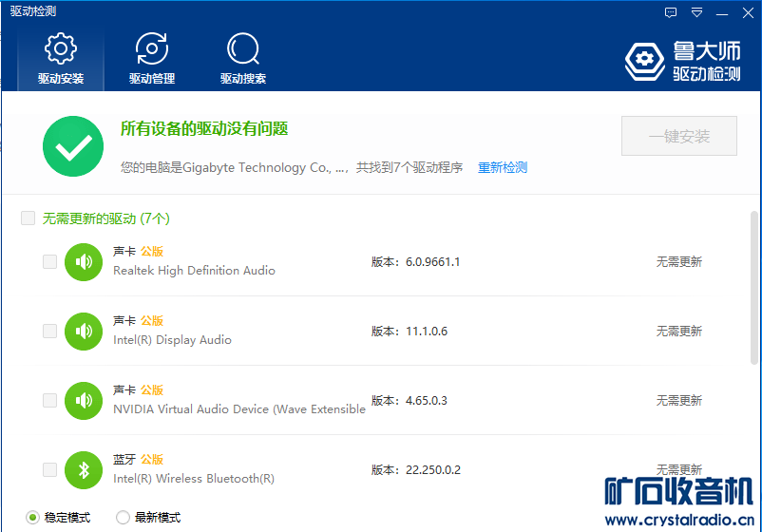Click the feedback chat icon in title bar

[x=671, y=12]
